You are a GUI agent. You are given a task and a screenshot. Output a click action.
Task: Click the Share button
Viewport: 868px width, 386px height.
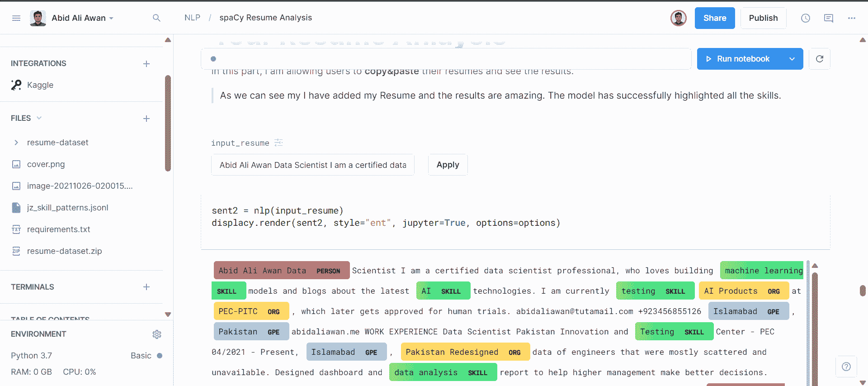(x=714, y=18)
